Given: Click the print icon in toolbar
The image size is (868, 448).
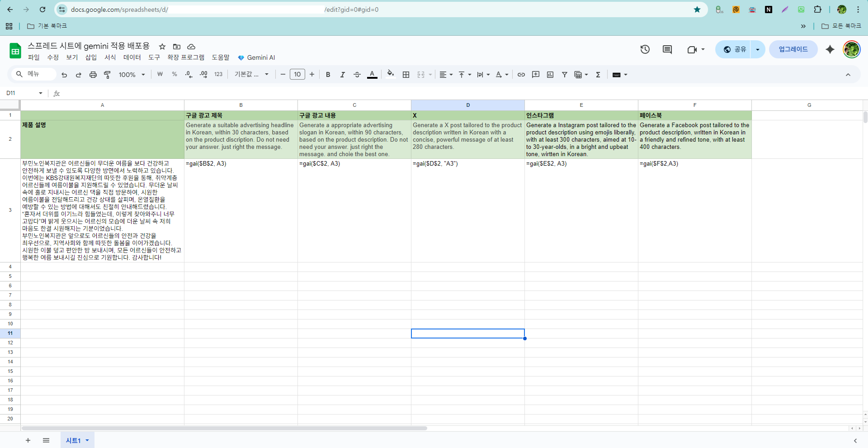Looking at the screenshot, I should [93, 75].
